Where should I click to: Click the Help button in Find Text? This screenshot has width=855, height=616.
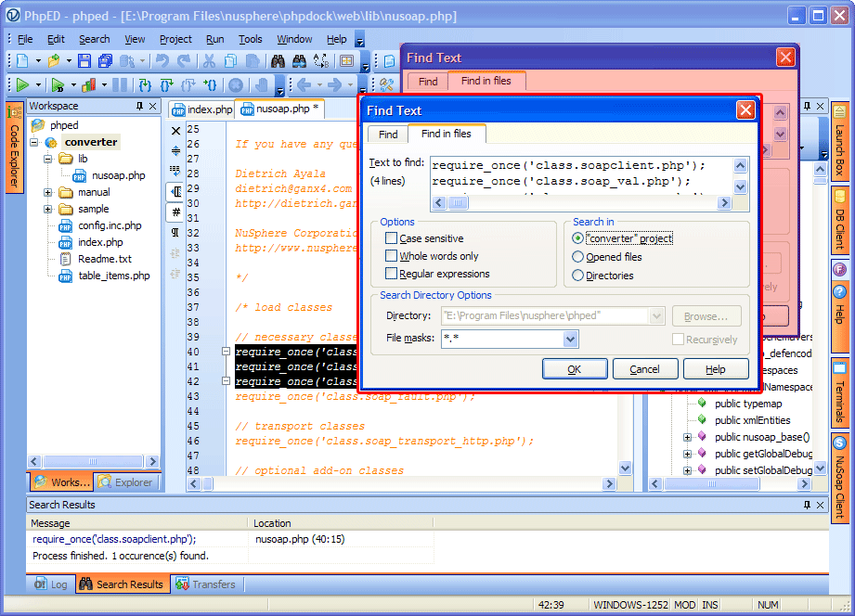(x=716, y=369)
